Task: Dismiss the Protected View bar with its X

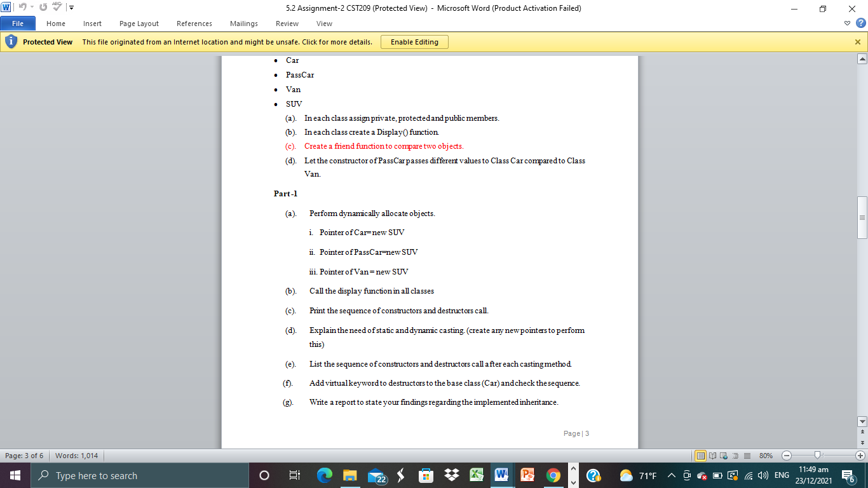Action: tap(859, 41)
